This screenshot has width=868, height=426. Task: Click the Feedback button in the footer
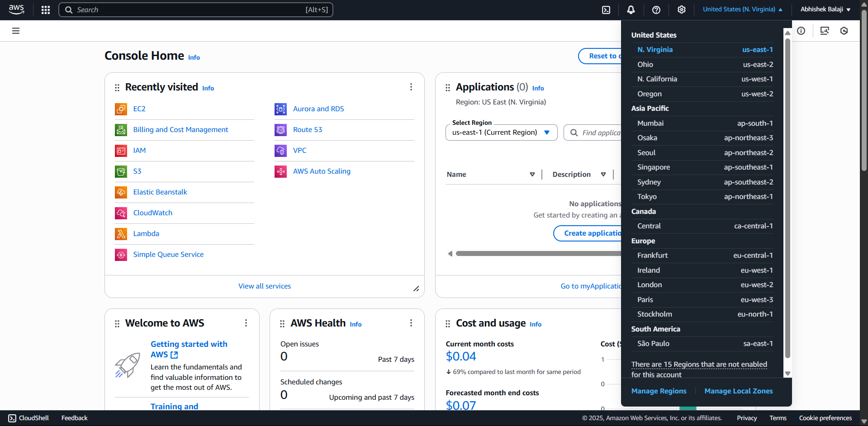pyautogui.click(x=75, y=418)
